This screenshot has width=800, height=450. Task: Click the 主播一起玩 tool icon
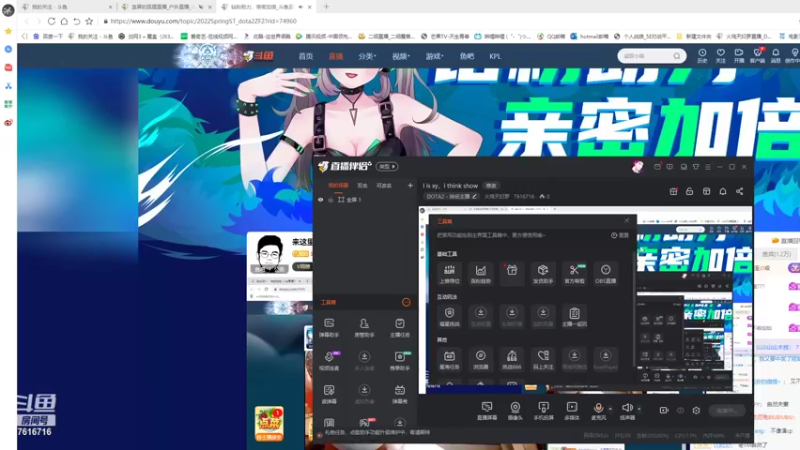(x=574, y=316)
